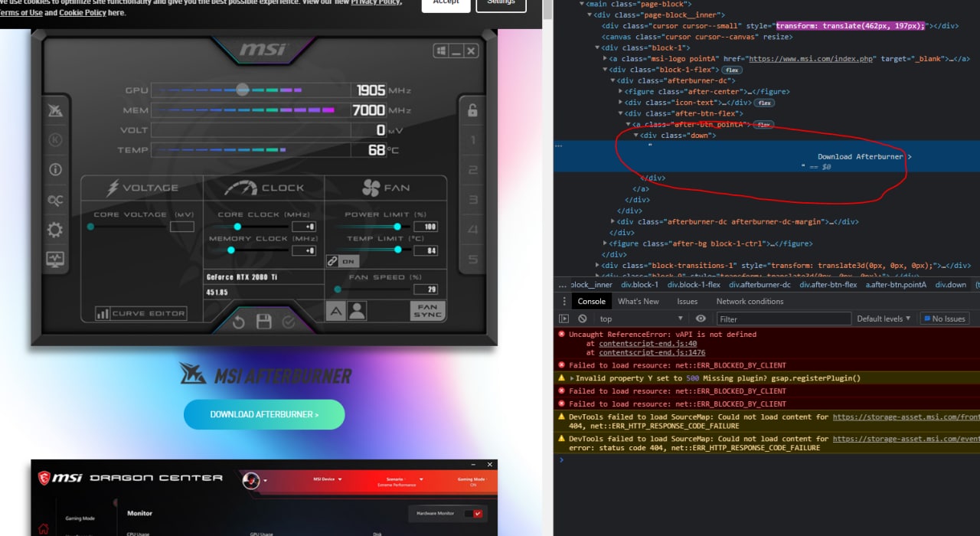Open the hardware monitor icon in sidebar
The width and height of the screenshot is (980, 536).
tap(55, 260)
